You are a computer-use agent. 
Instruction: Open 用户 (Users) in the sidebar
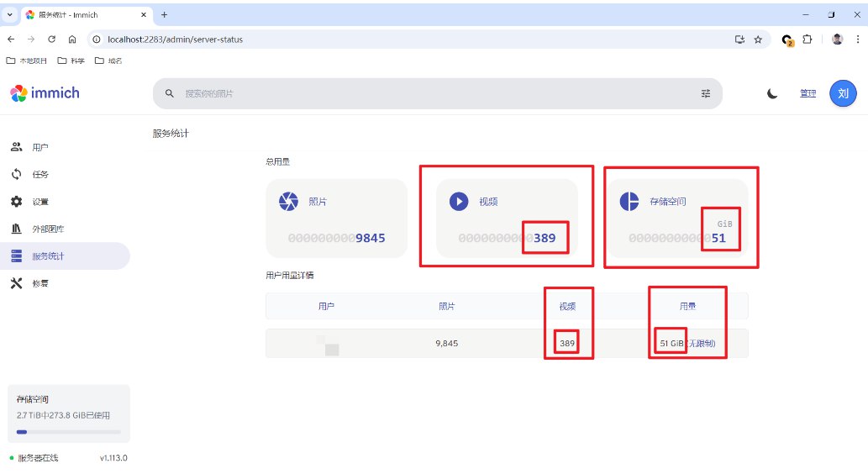tap(39, 147)
